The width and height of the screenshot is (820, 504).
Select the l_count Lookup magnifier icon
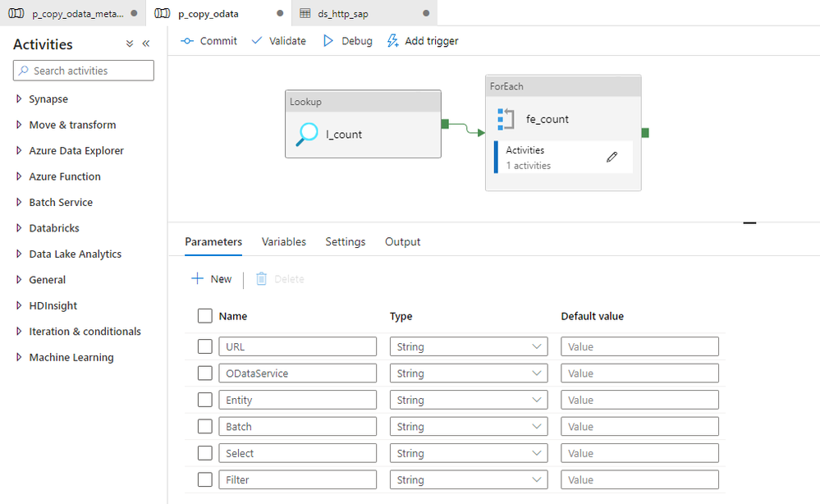pyautogui.click(x=308, y=135)
